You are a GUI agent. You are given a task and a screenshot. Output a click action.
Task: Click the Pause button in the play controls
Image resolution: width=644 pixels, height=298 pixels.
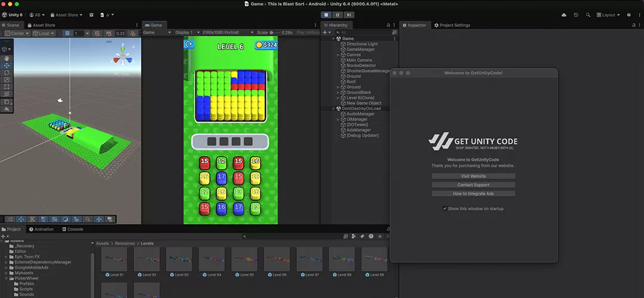pyautogui.click(x=338, y=15)
